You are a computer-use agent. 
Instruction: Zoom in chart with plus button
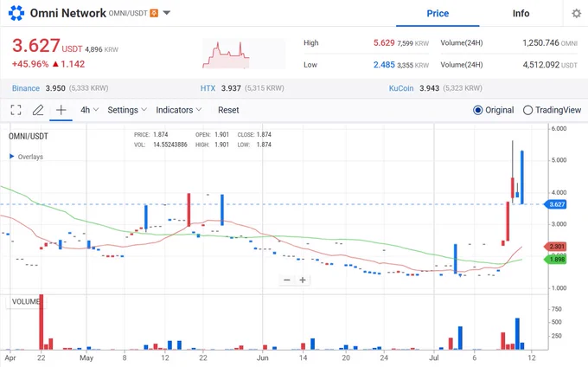click(303, 280)
